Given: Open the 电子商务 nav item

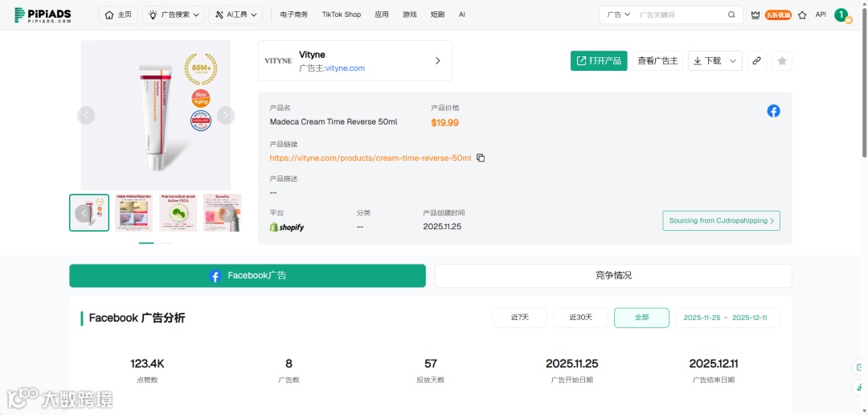Looking at the screenshot, I should click(294, 15).
